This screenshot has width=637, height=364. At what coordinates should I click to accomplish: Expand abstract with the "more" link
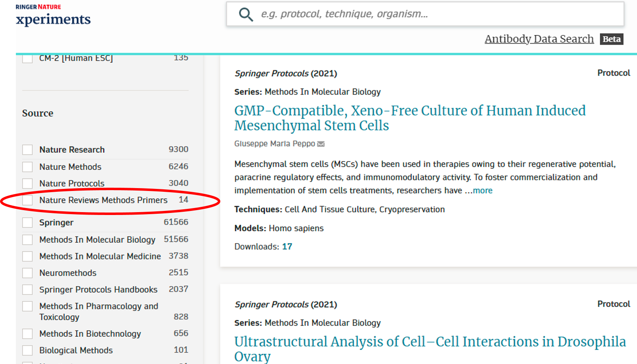tap(483, 191)
